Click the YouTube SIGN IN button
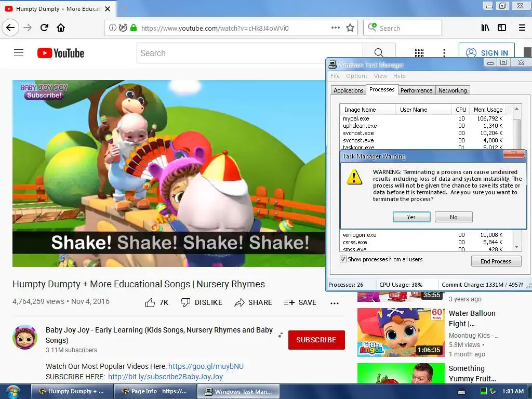 [486, 52]
